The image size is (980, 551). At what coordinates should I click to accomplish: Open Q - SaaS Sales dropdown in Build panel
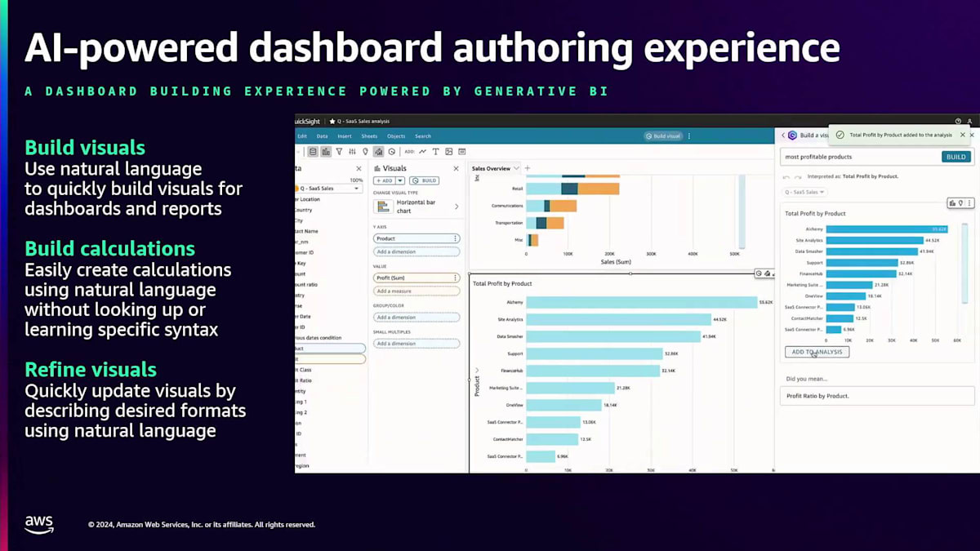[x=804, y=192]
